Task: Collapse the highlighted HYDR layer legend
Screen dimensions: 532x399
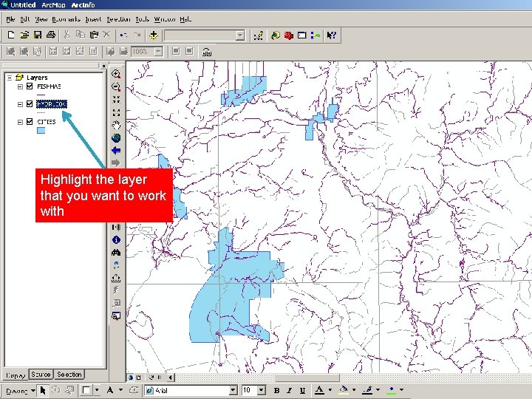Action: [20, 104]
